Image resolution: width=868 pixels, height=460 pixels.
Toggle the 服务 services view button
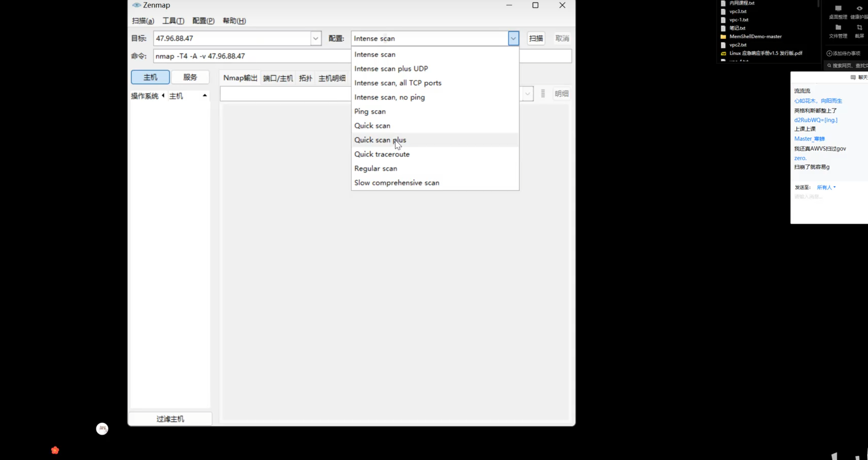coord(190,78)
